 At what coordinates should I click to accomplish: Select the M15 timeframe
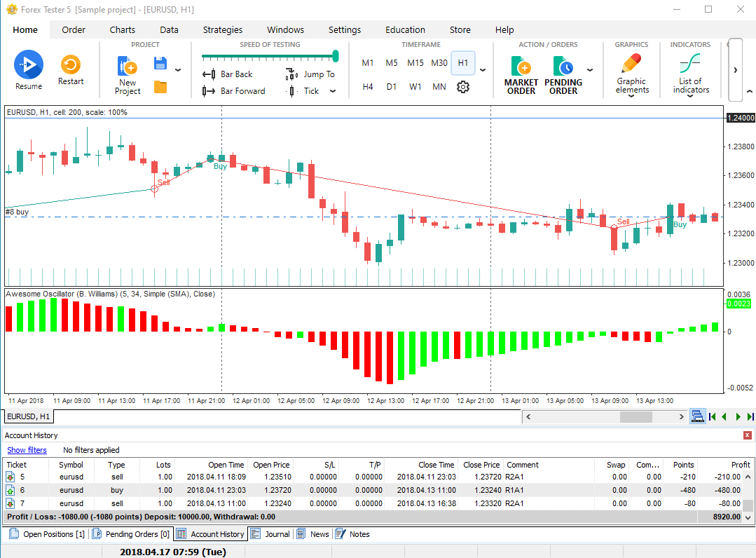(x=415, y=63)
